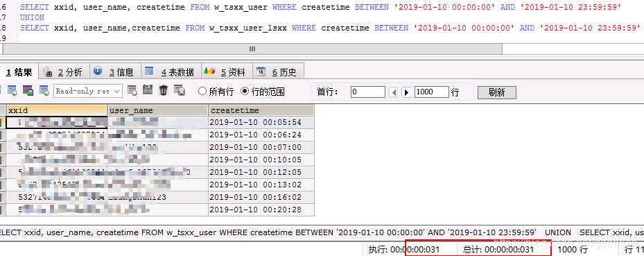Viewport: 644px width, 256px height.
Task: Click the cancel changes icon
Action: pyautogui.click(x=179, y=90)
